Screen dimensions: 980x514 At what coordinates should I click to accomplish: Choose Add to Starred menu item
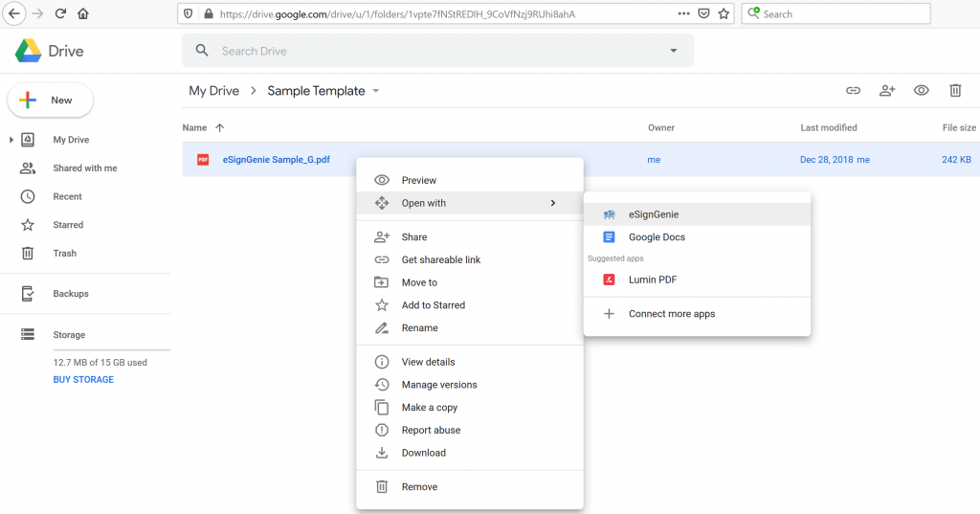click(470, 305)
